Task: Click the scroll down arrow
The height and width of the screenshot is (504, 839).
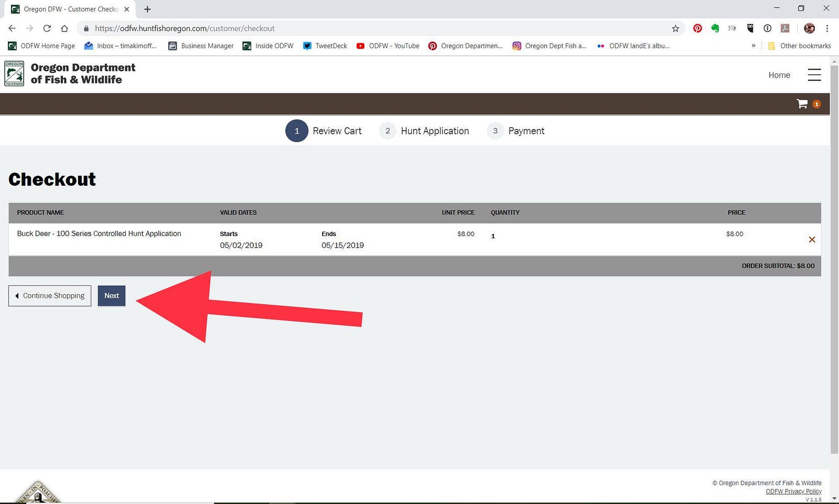Action: tap(834, 499)
